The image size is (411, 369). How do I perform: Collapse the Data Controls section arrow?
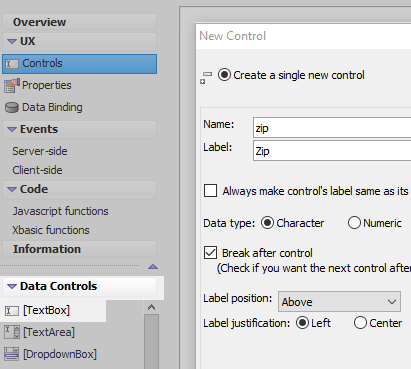12,286
